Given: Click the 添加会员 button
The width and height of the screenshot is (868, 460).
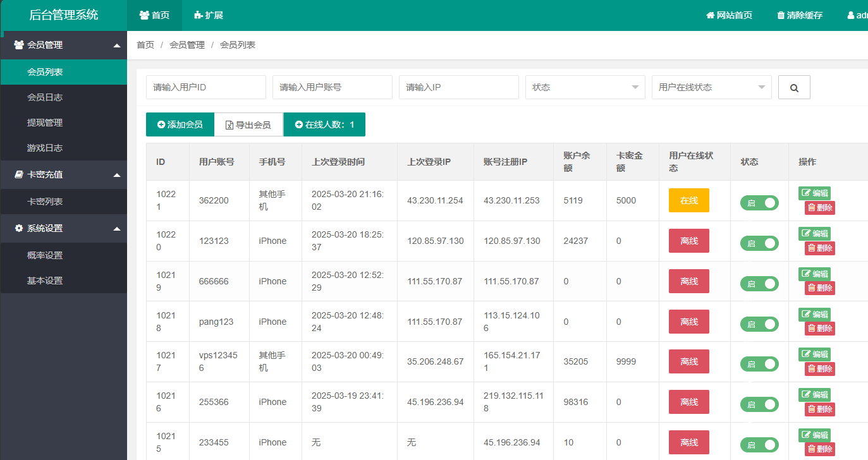Looking at the screenshot, I should point(180,125).
